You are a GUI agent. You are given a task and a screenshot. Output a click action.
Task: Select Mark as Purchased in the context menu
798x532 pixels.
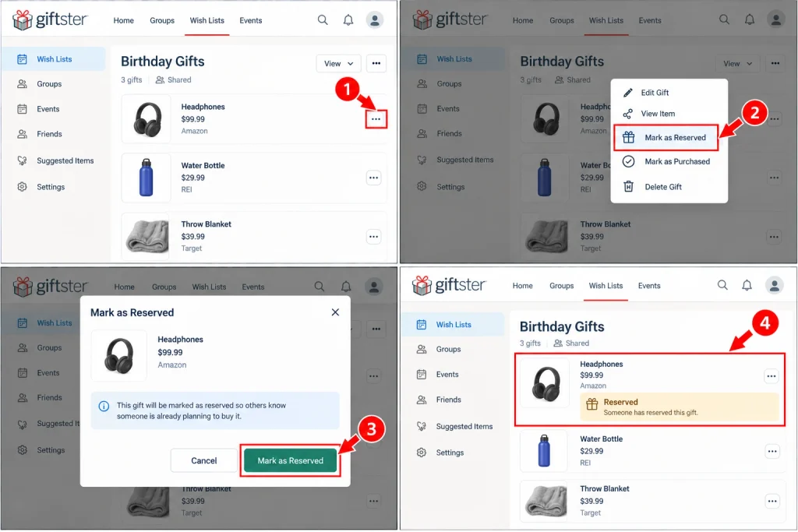[669, 161]
